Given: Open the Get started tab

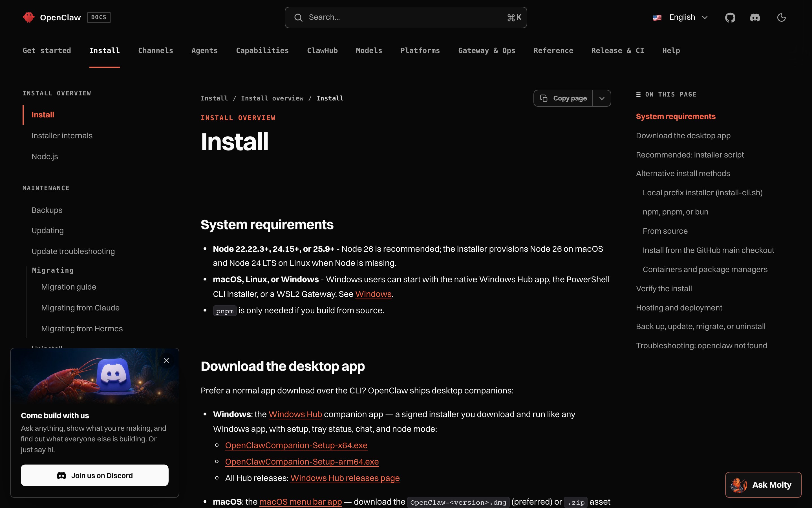Looking at the screenshot, I should (x=47, y=51).
